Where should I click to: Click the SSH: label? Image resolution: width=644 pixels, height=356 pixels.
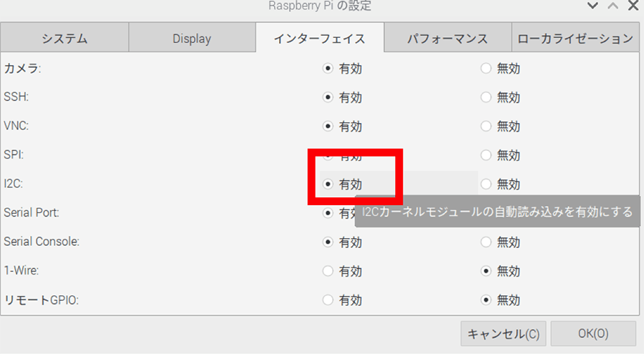point(16,97)
